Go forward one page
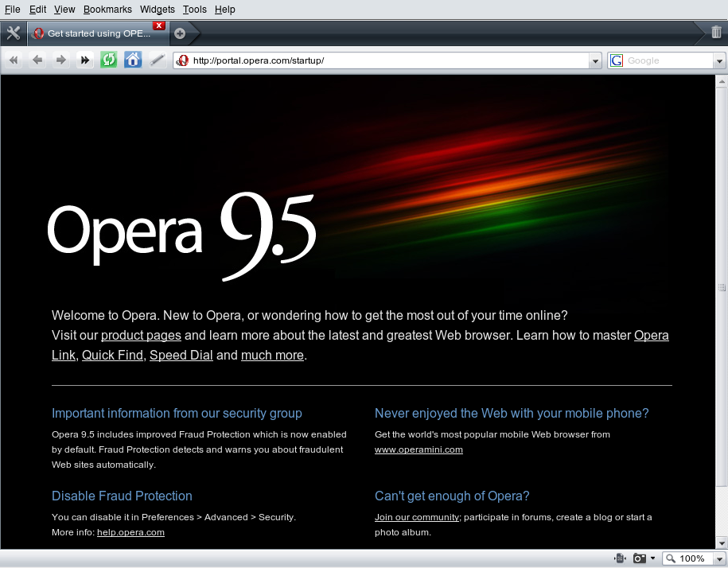The height and width of the screenshot is (568, 728). point(60,60)
